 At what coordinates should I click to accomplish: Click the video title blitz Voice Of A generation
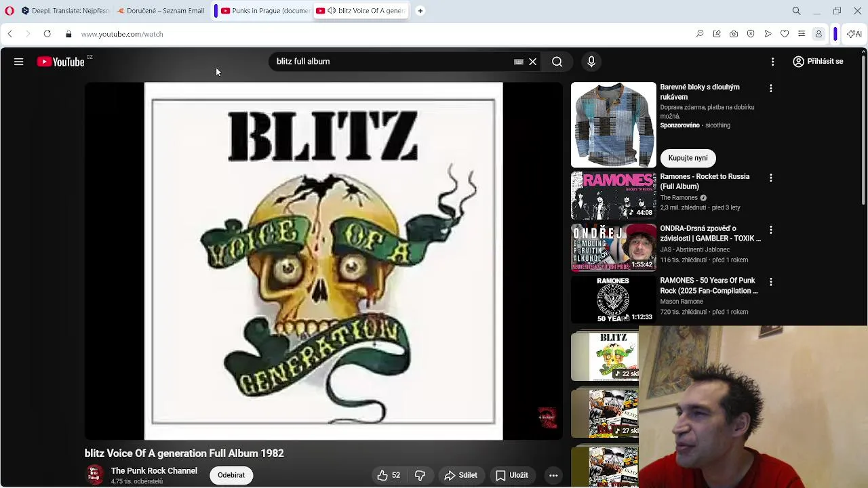(x=184, y=453)
